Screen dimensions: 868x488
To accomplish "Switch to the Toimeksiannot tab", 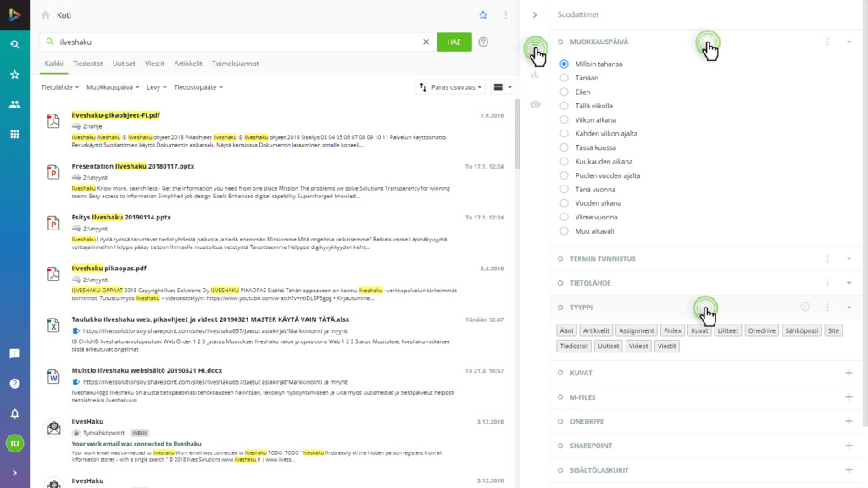I will click(x=236, y=64).
